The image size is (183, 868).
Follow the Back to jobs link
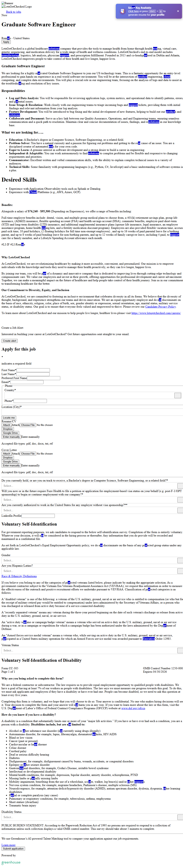[x=14, y=12]
